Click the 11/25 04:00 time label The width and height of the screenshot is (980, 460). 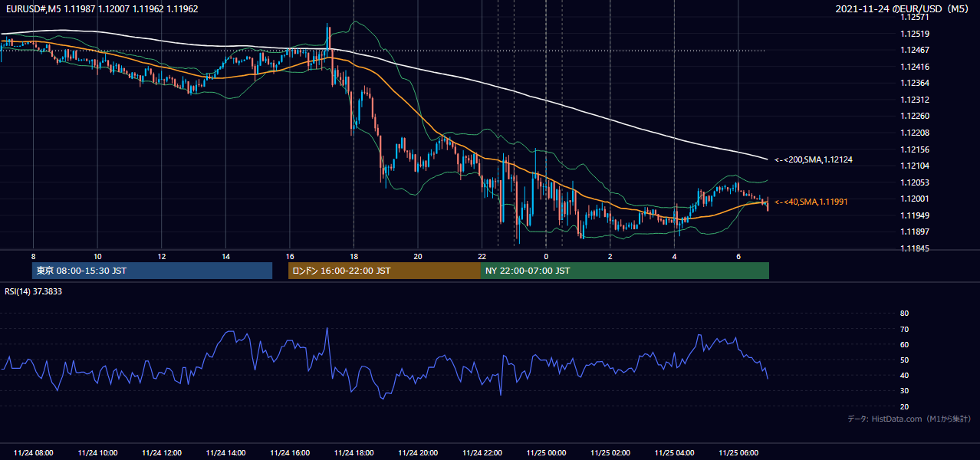[x=674, y=453]
